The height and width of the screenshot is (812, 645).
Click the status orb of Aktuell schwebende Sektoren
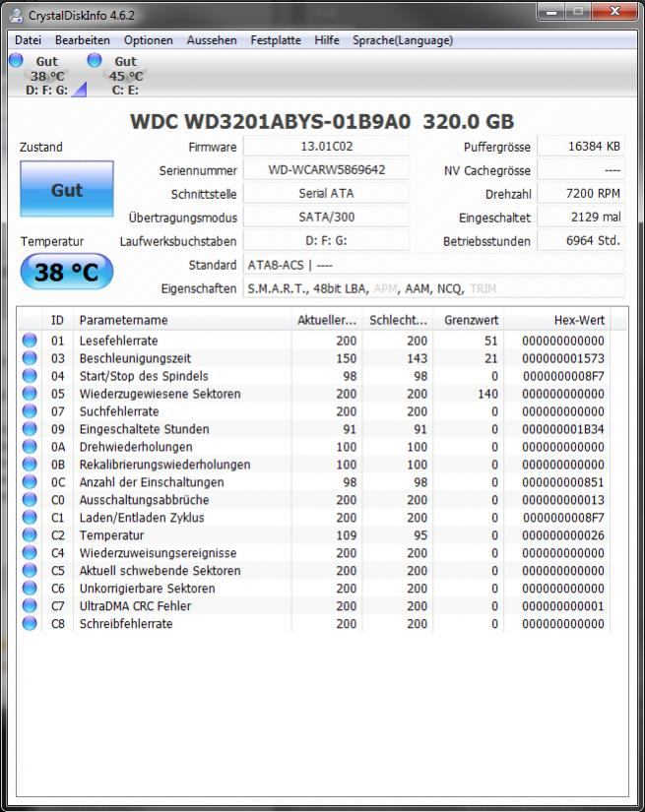[30, 570]
